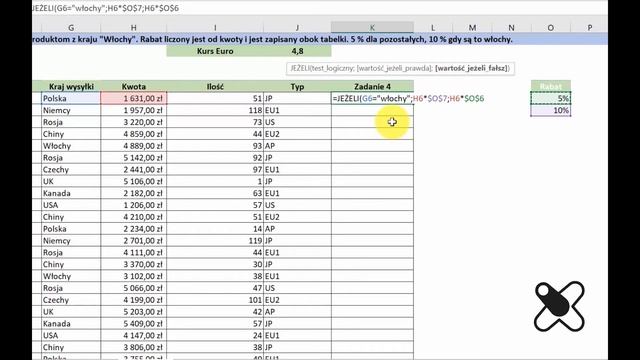This screenshot has height=360, width=640.
Task: Select the 4 199,00 zł cell
Action: 133,300
